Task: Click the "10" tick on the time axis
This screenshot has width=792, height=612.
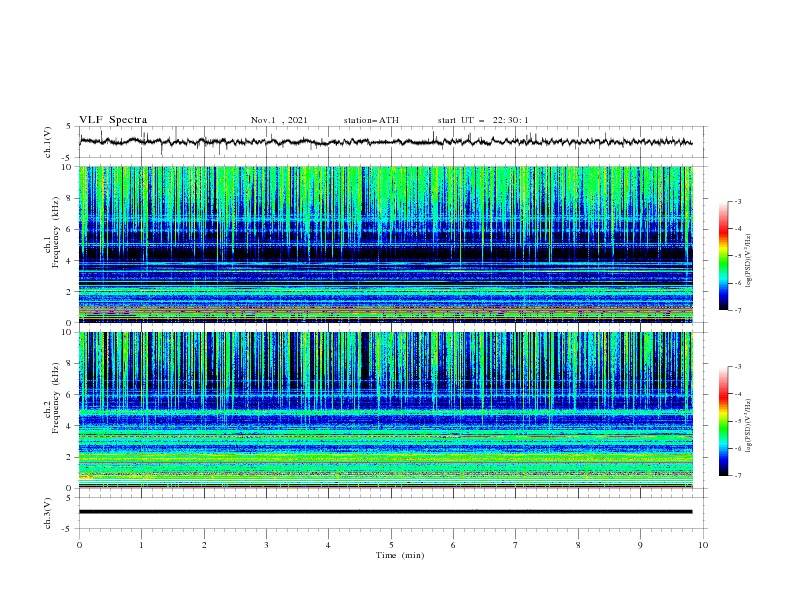Action: (x=703, y=545)
